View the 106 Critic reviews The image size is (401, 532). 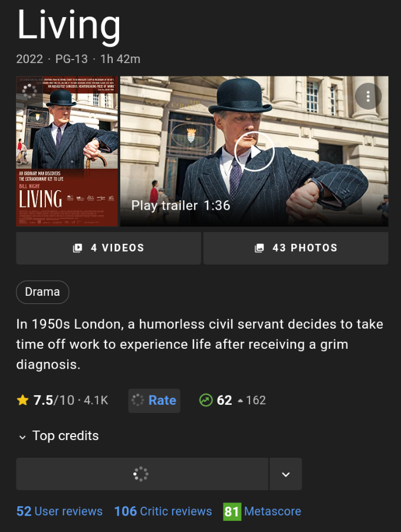(x=163, y=511)
